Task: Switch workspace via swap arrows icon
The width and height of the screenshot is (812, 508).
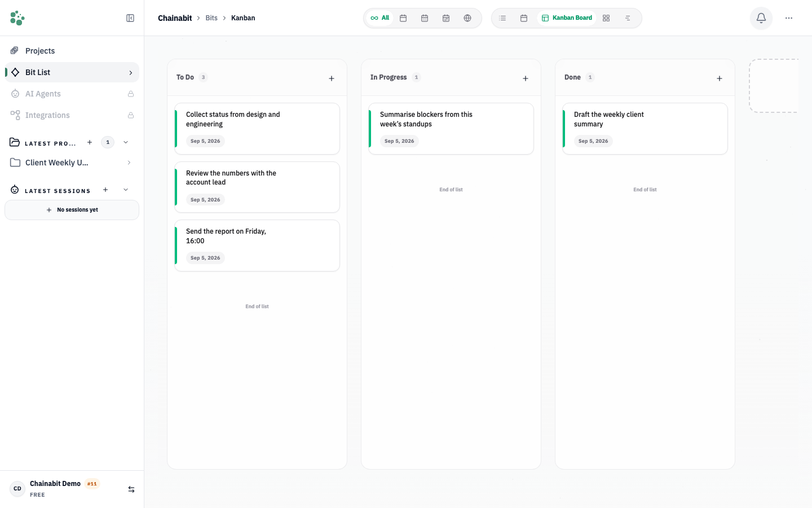Action: 131,489
